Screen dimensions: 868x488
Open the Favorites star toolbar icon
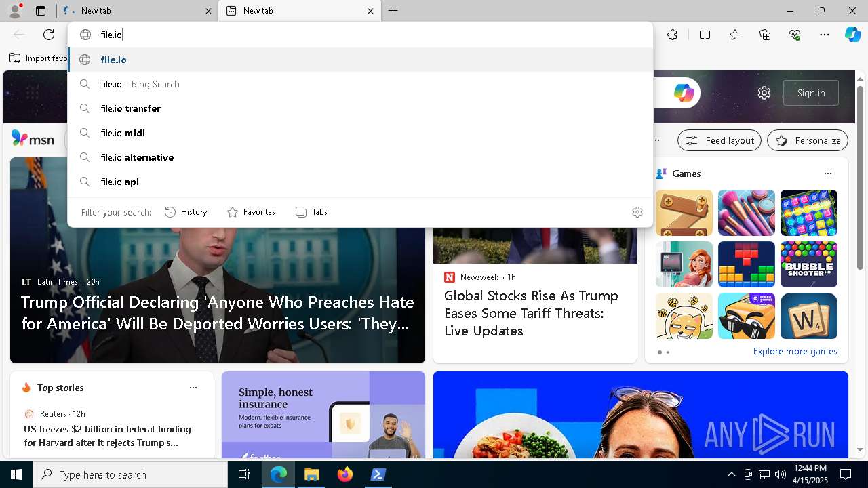pyautogui.click(x=735, y=35)
